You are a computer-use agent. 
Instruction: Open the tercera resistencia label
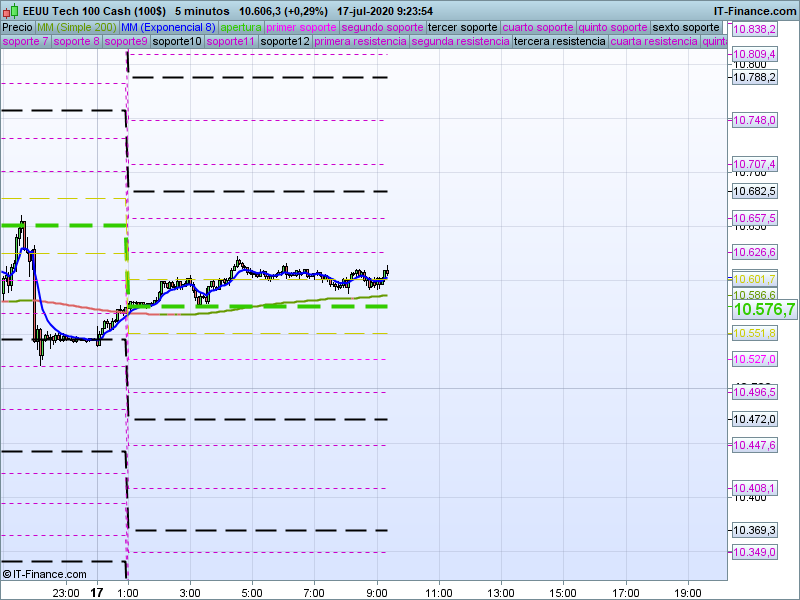[x=559, y=41]
